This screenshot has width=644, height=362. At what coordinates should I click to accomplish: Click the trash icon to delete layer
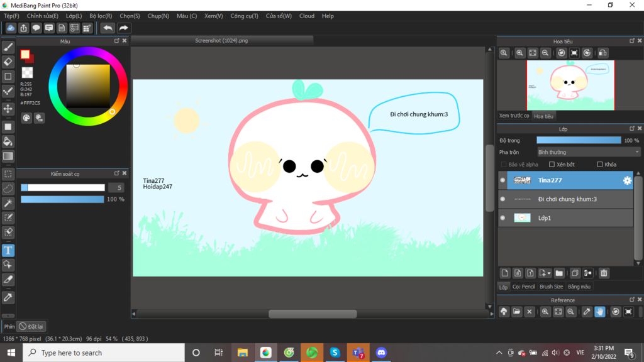tap(603, 273)
